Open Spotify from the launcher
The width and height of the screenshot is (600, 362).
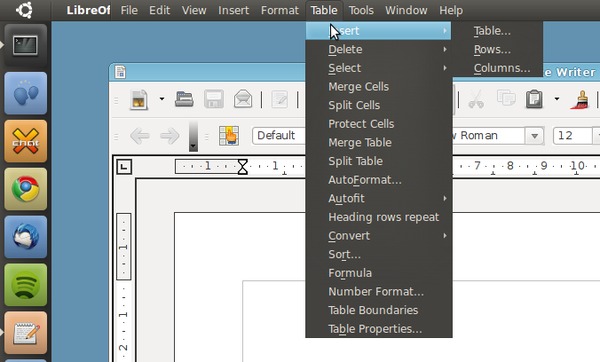tap(25, 285)
